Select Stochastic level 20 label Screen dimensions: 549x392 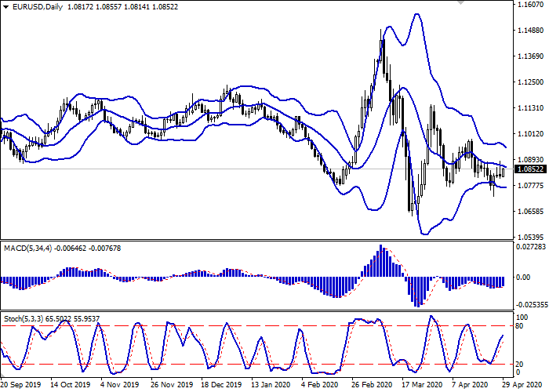[x=520, y=365]
